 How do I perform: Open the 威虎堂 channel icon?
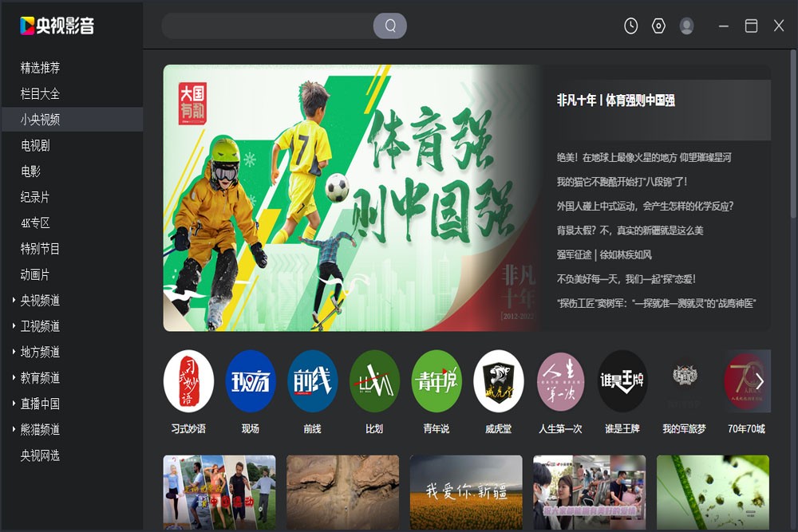(x=498, y=381)
